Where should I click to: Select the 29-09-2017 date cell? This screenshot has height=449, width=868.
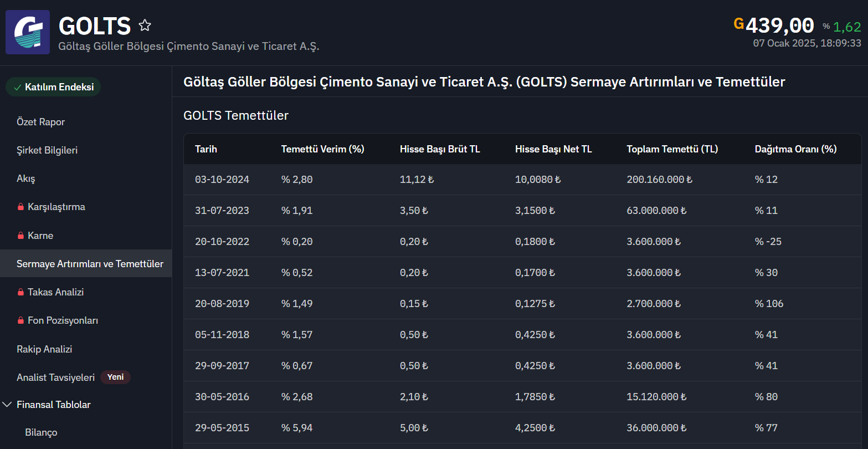(222, 366)
